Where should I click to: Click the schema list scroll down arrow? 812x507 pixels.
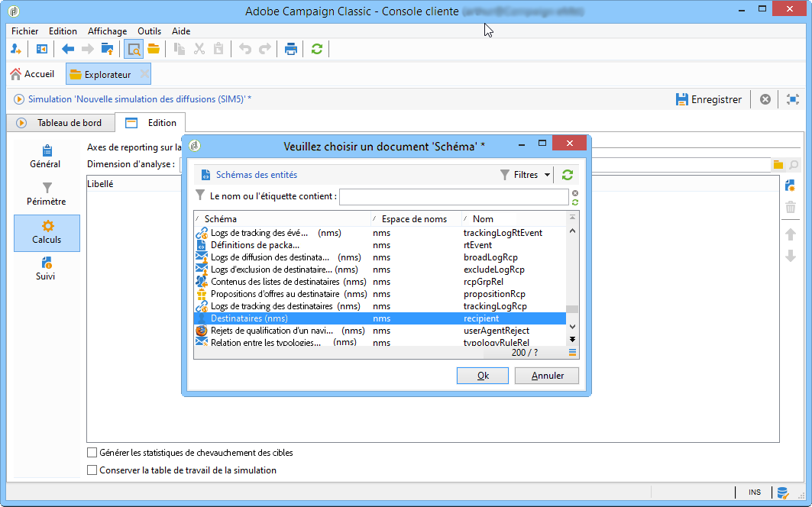[x=572, y=326]
